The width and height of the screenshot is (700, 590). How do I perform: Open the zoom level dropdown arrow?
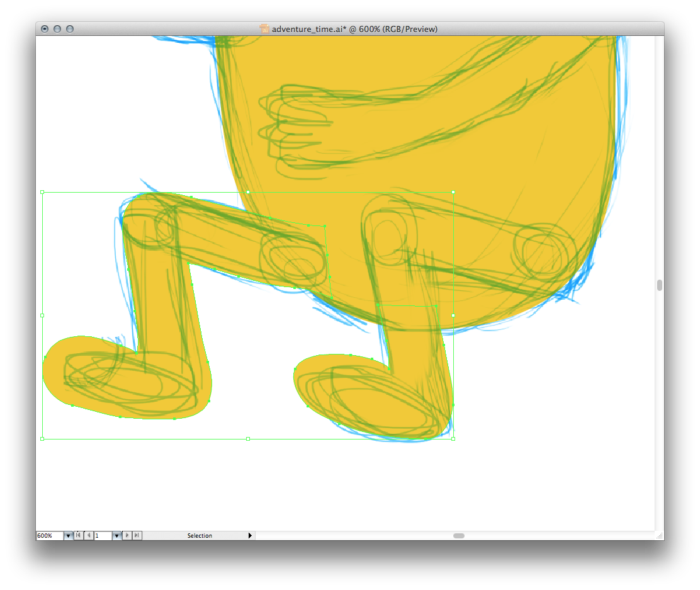pyautogui.click(x=68, y=536)
